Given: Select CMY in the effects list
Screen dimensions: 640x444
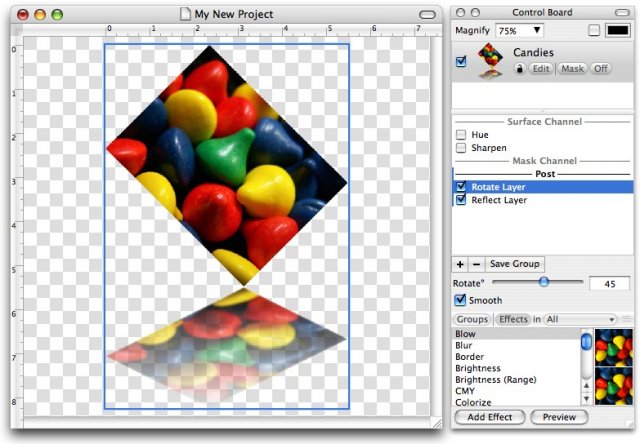Looking at the screenshot, I should [516, 391].
